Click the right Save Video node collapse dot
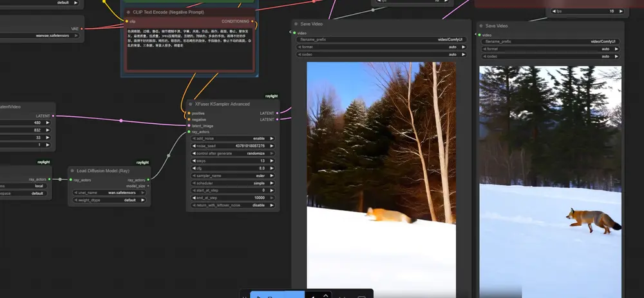 481,26
